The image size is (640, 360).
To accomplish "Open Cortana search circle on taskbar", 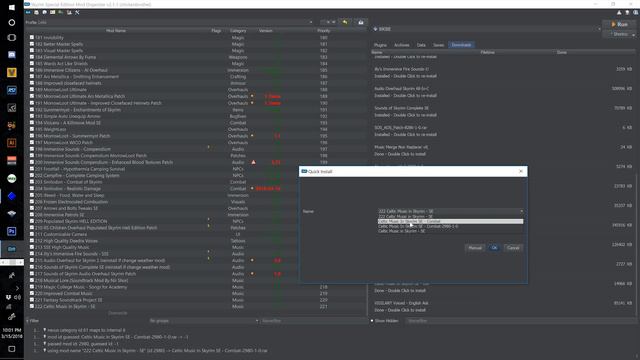I will (12, 22).
